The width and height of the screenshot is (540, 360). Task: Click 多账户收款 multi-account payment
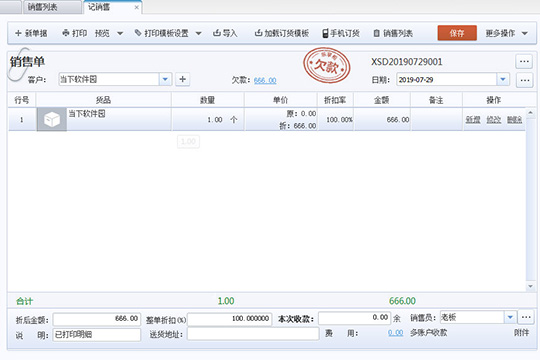428,333
